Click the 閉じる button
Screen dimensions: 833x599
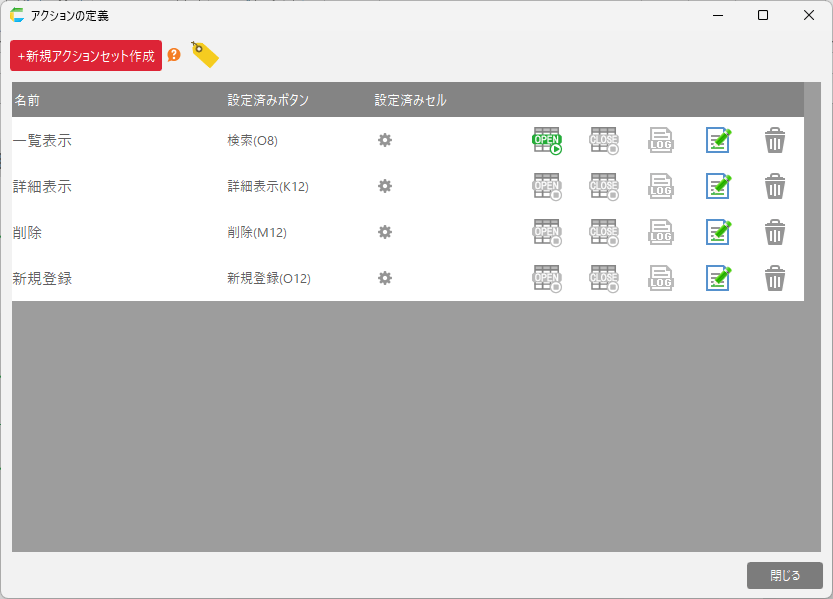pos(784,576)
